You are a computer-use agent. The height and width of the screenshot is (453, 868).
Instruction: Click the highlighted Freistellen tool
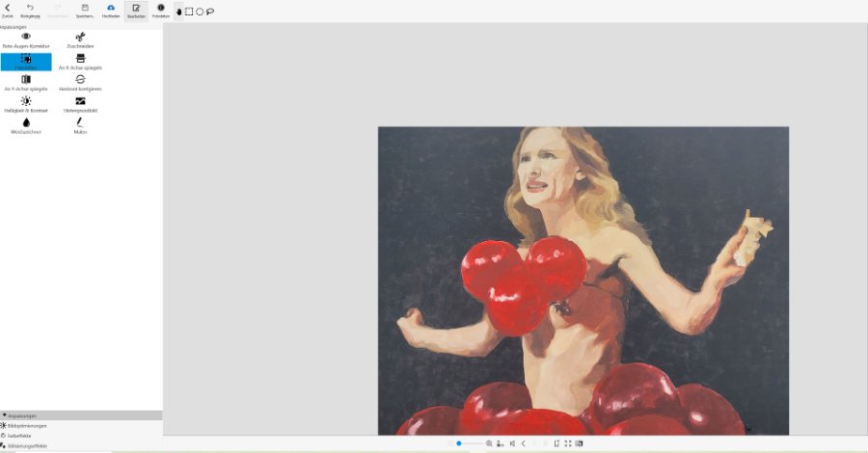tap(26, 62)
